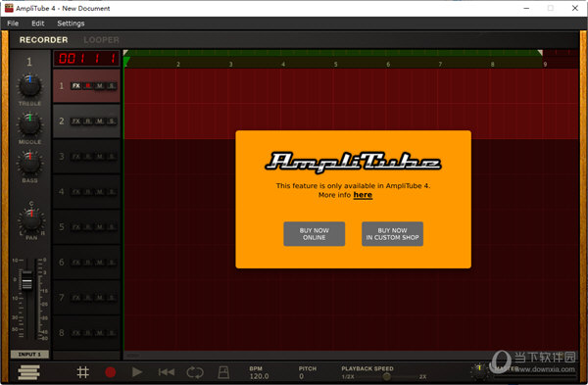Image resolution: width=588 pixels, height=385 pixels.
Task: Select track 1 header
Action: (x=86, y=86)
